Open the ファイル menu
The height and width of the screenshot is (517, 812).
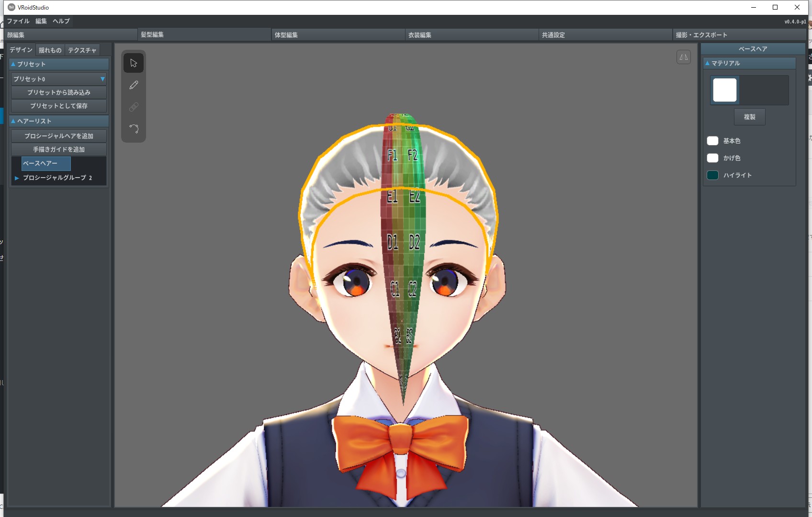point(18,21)
